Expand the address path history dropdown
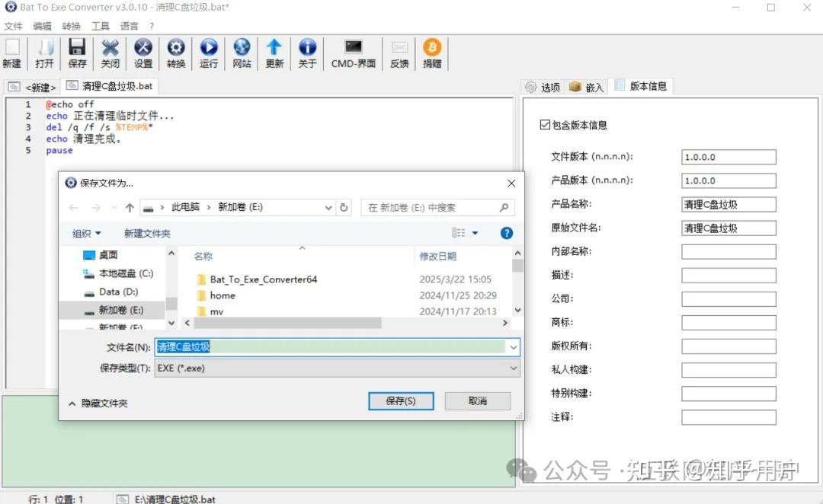 coord(328,208)
